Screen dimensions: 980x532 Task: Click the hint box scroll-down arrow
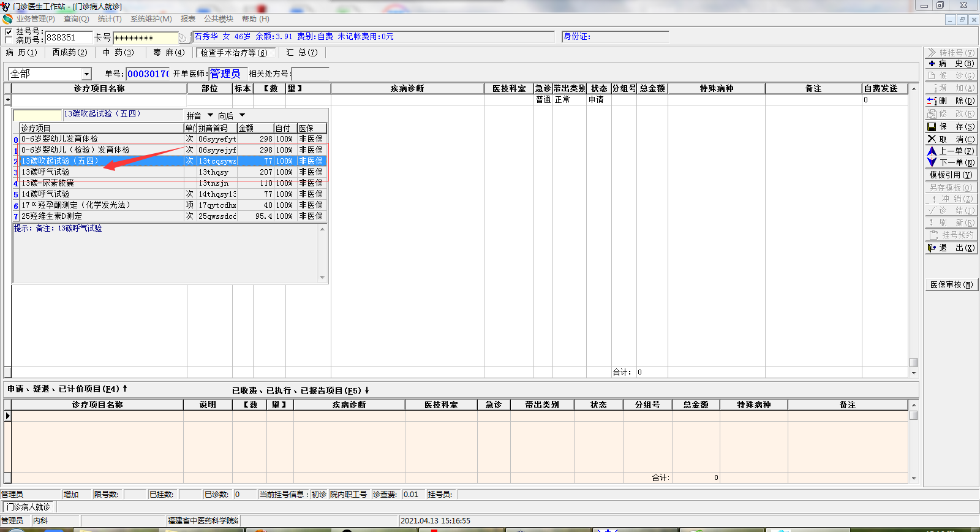322,278
